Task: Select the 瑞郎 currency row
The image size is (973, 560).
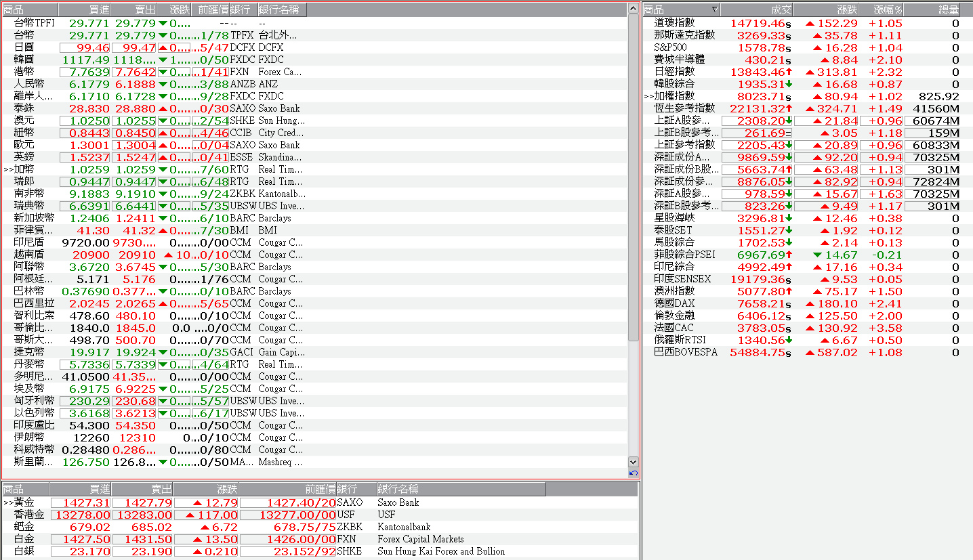Action: click(315, 181)
